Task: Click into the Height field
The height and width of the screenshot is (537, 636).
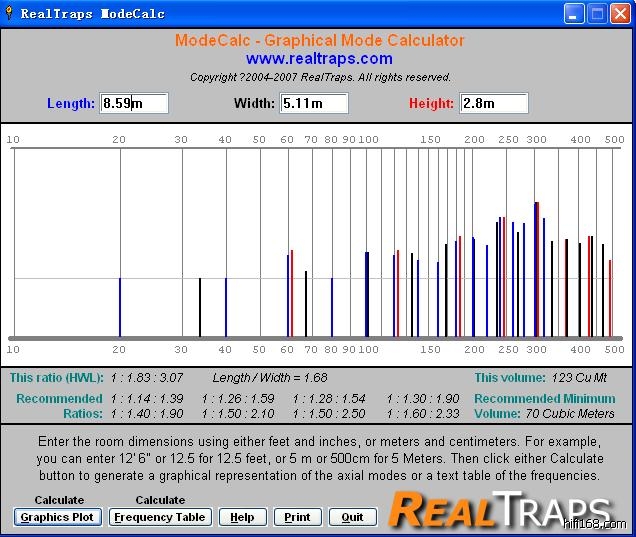Action: (x=493, y=103)
